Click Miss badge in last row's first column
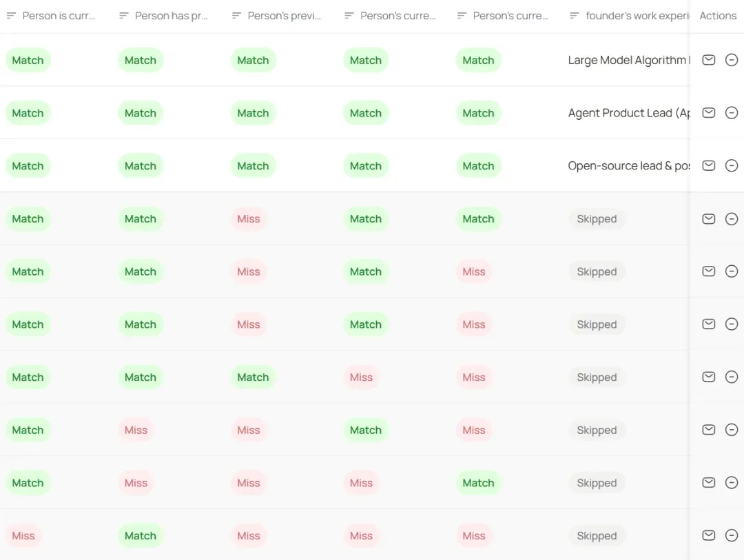Screen dimensions: 744x560 tap(23, 536)
